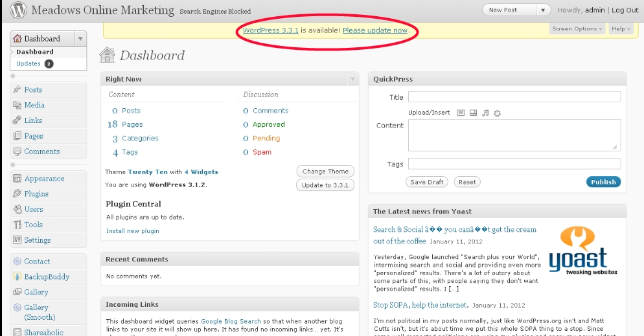Open the 18 Pages link
The image size is (644, 336).
tap(125, 124)
